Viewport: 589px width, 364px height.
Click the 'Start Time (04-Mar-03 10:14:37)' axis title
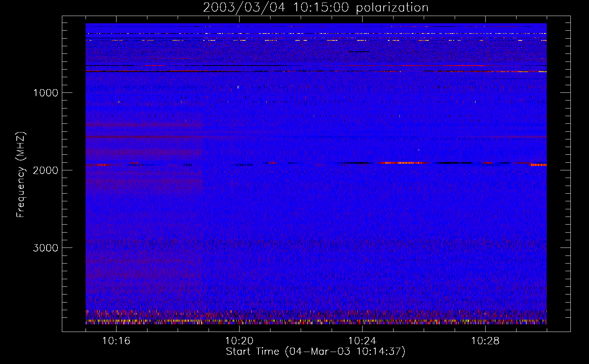point(316,352)
